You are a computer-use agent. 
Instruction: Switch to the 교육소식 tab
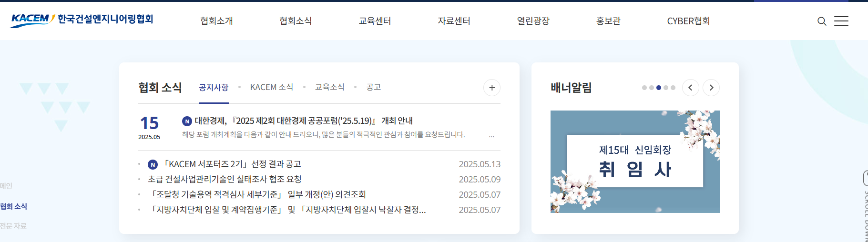(x=329, y=87)
